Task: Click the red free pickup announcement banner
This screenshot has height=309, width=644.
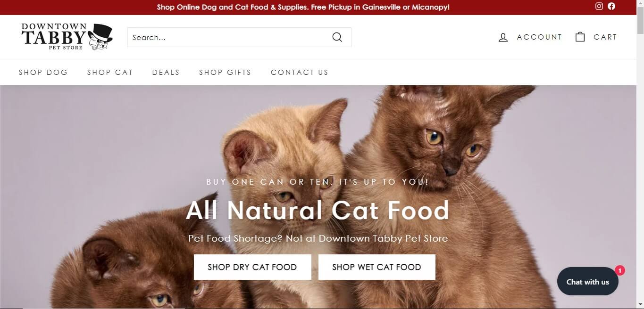Action: (303, 8)
